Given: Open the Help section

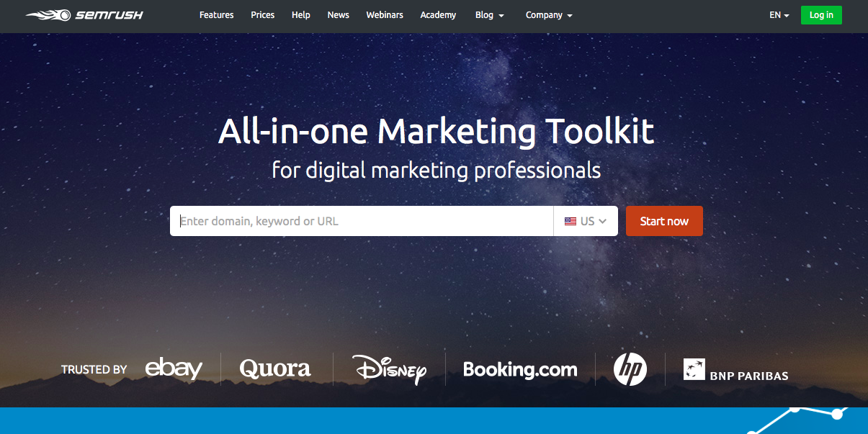Looking at the screenshot, I should point(300,14).
